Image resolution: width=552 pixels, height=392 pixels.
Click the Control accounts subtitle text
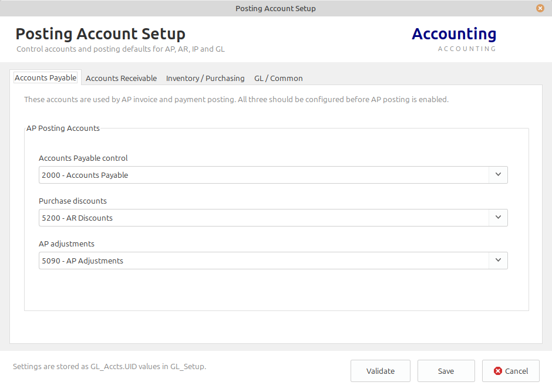pos(120,49)
